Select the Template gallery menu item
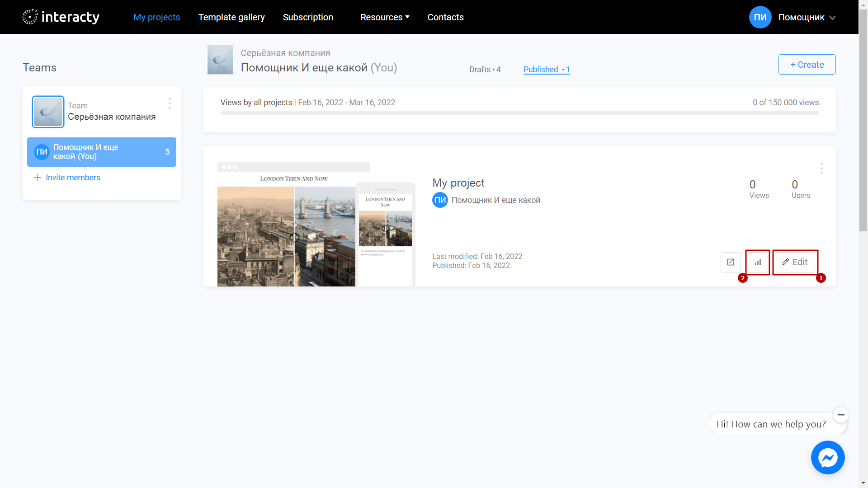The height and width of the screenshot is (488, 868). coord(231,17)
